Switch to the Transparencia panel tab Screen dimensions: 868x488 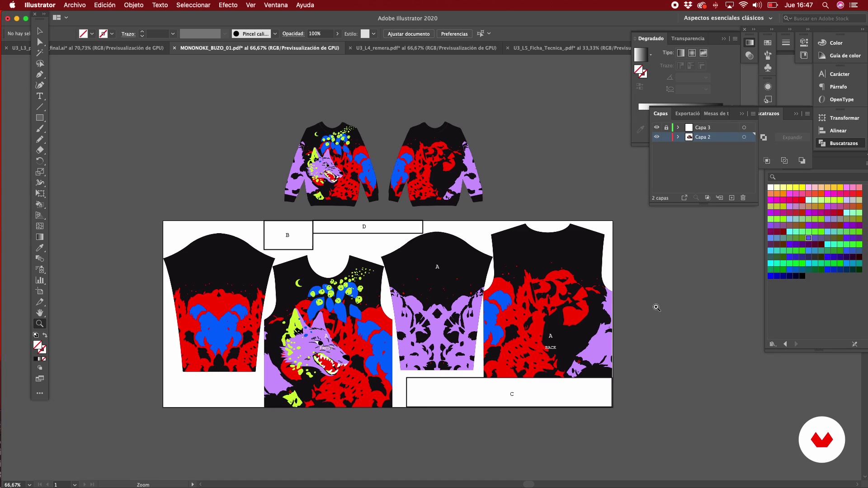pos(688,38)
